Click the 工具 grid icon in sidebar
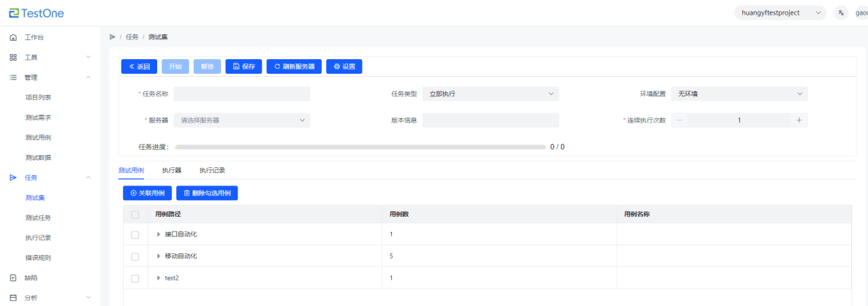Image resolution: width=868 pixels, height=306 pixels. 13,57
